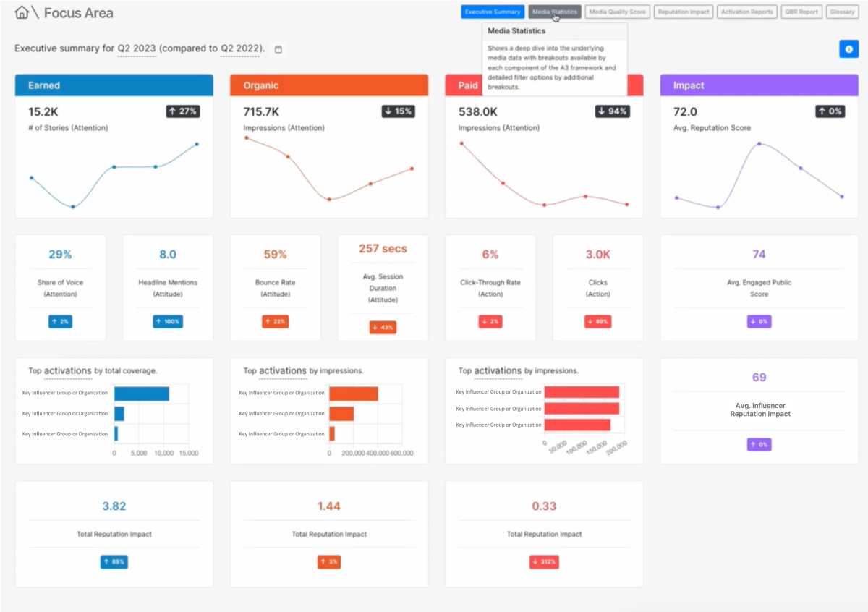Click the largest blue bar in coverage chart
Image resolution: width=868 pixels, height=612 pixels.
(x=141, y=394)
